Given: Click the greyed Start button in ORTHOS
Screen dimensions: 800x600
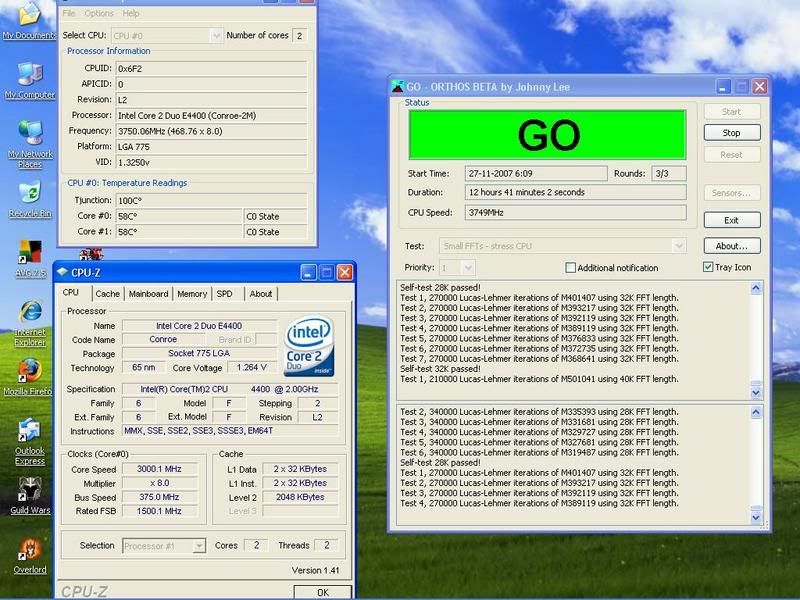Looking at the screenshot, I should tap(732, 112).
